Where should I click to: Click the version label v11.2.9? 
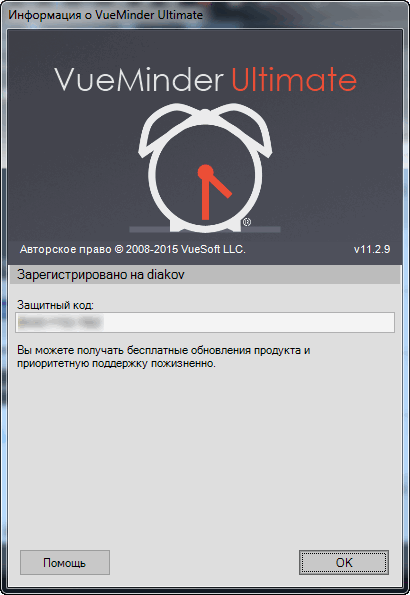point(372,249)
